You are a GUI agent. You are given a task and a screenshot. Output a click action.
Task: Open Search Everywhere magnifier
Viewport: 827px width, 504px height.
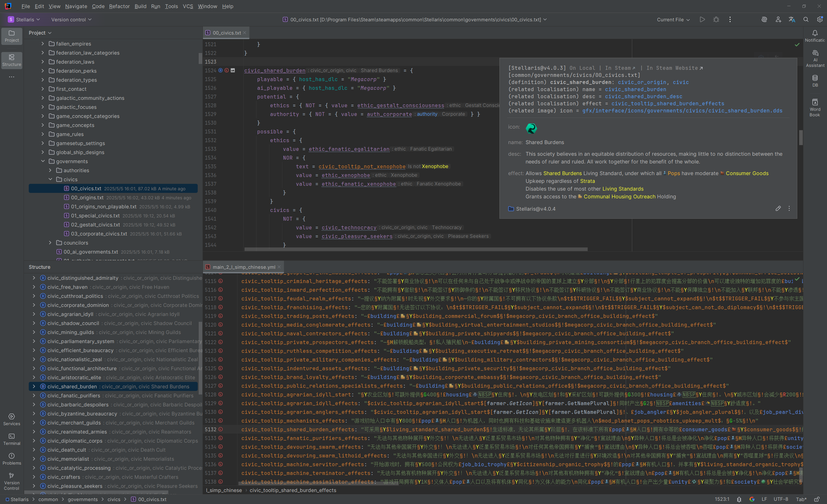click(806, 19)
